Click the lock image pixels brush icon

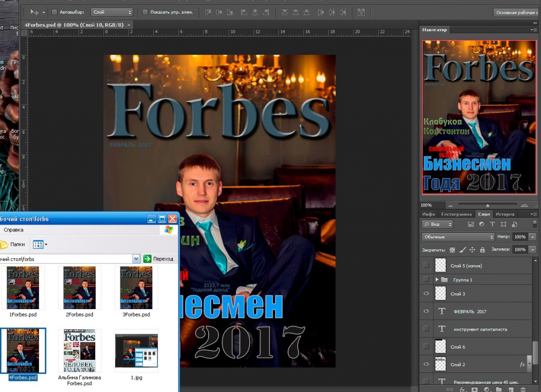(462, 249)
